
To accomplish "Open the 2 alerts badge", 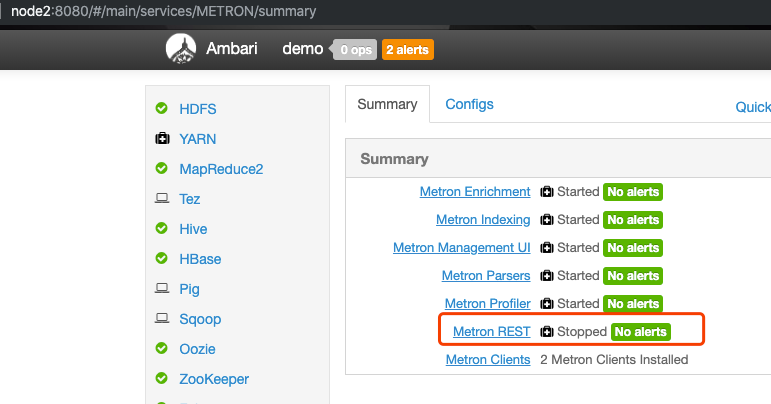I will (x=408, y=50).
